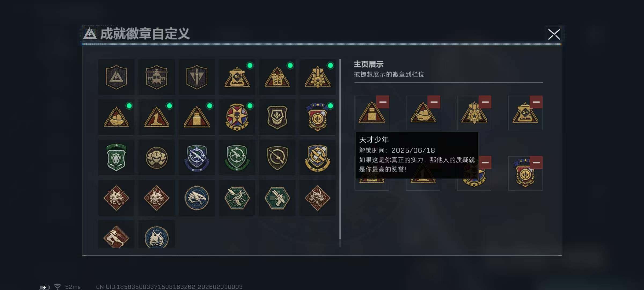Remove first USB triangle badge from showcase
Viewport: 644px width, 290px height.
(383, 102)
